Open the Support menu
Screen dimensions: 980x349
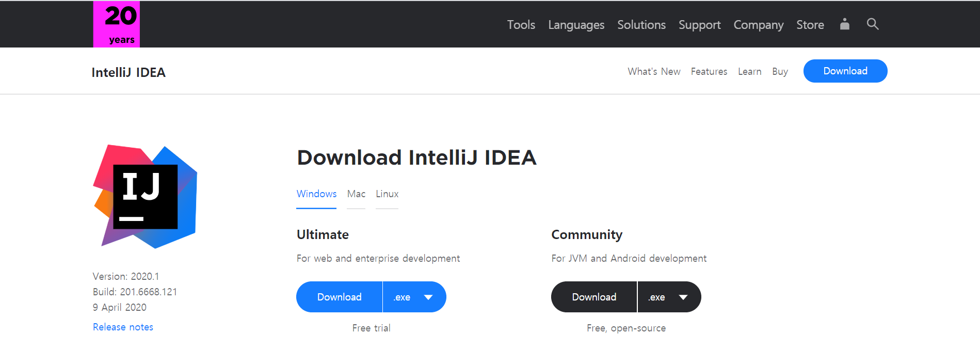pyautogui.click(x=699, y=25)
